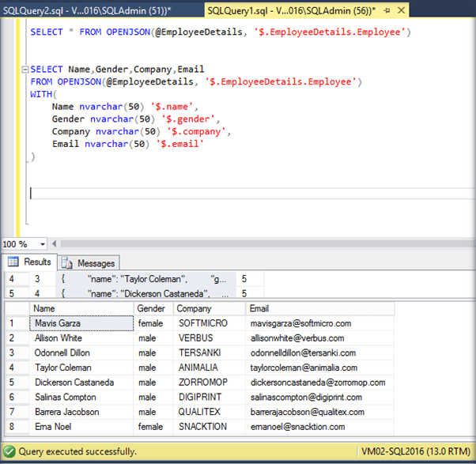Click the Gender column header
Image resolution: width=476 pixels, height=464 pixels.
tap(152, 308)
